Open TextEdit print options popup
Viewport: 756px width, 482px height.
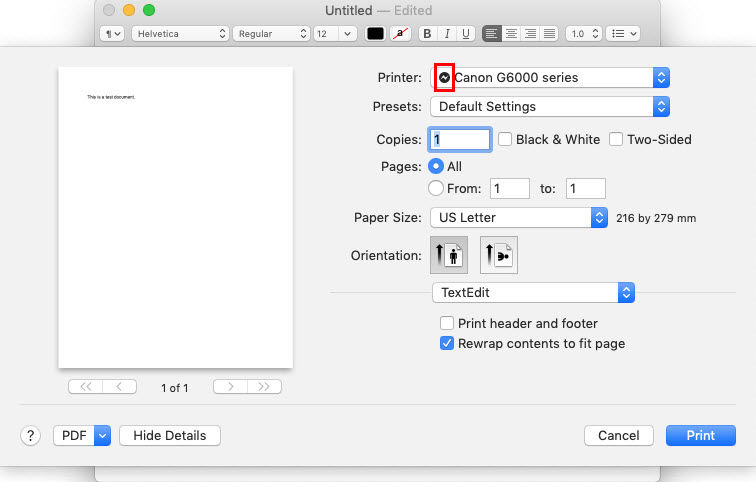pos(533,293)
